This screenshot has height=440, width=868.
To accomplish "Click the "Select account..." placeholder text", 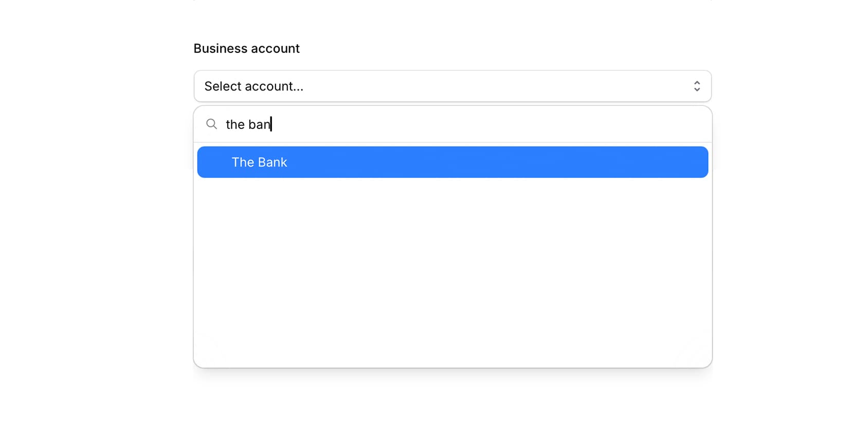I will [254, 86].
